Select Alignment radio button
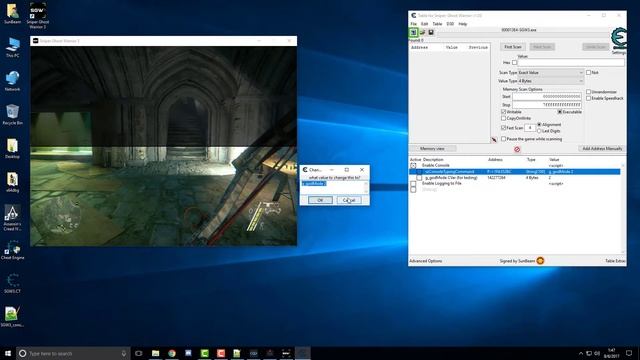The width and height of the screenshot is (640, 360). point(539,124)
